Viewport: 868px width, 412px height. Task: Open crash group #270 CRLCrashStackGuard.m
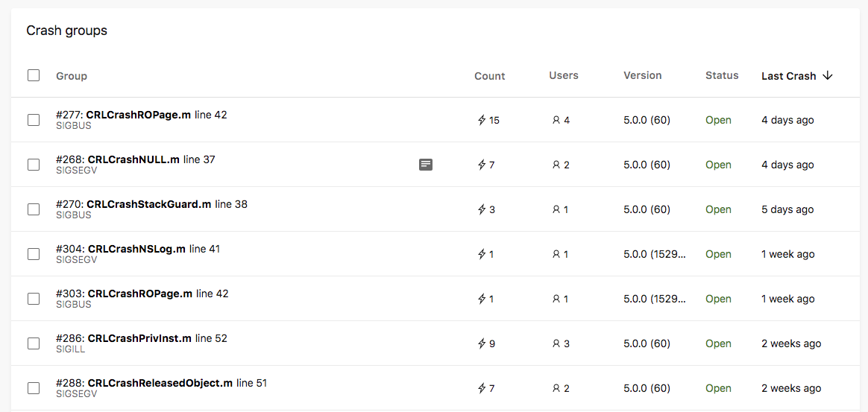[148, 204]
